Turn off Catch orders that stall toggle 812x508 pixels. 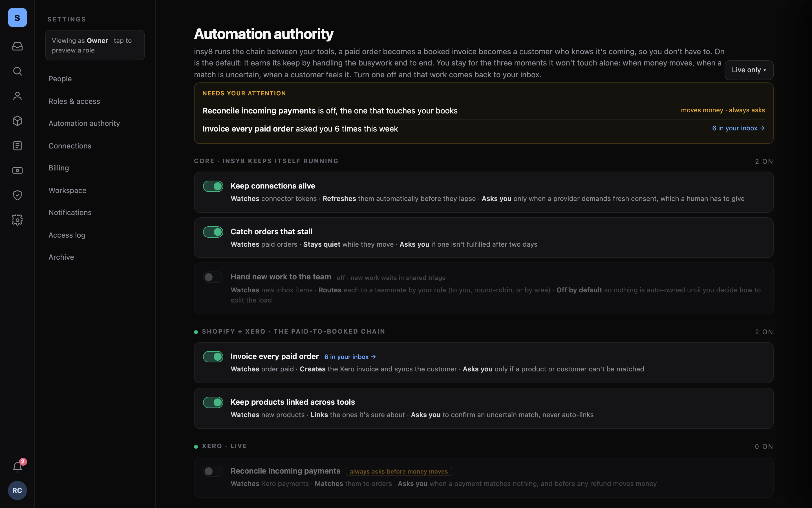[x=213, y=232]
